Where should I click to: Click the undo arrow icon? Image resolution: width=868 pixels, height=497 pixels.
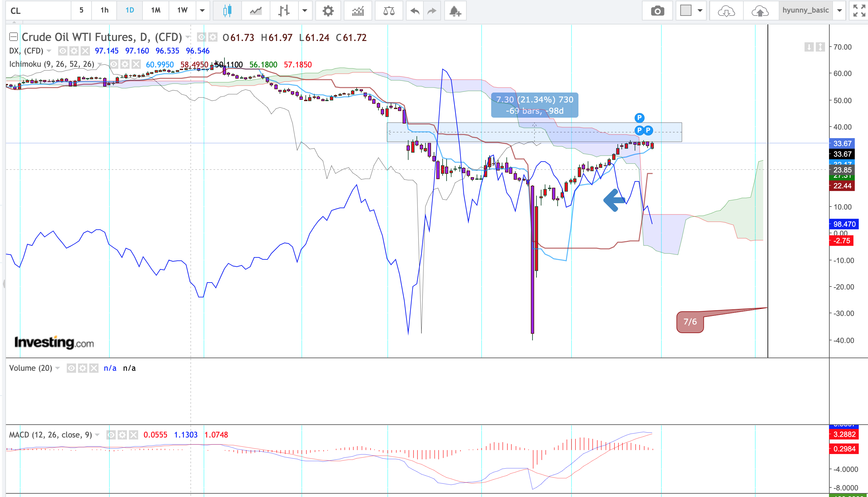(414, 11)
